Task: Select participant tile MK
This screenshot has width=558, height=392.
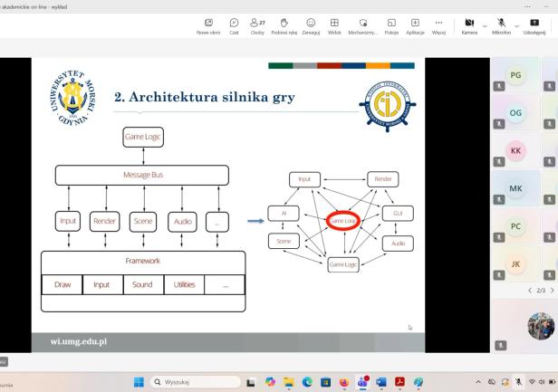Action: coord(515,188)
